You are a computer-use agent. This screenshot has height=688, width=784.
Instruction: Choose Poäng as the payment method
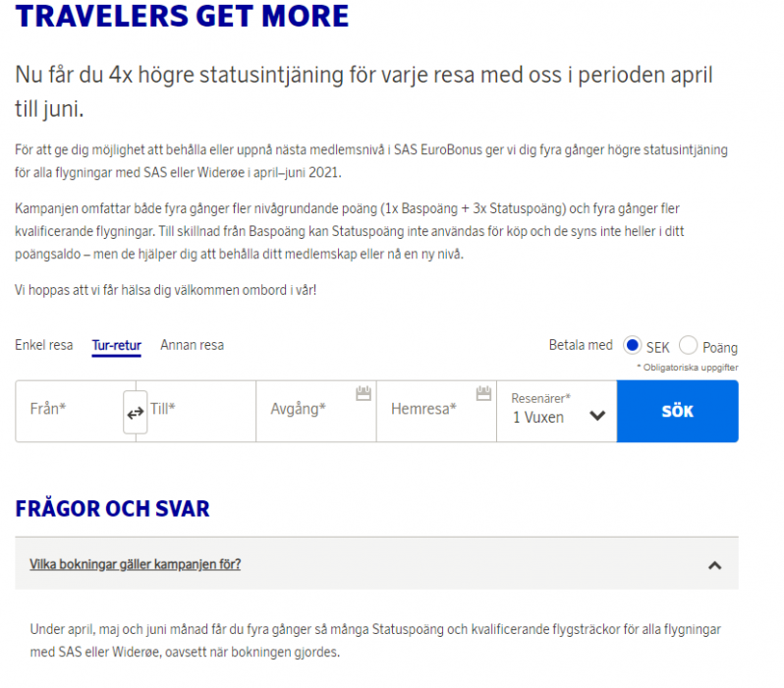click(x=689, y=346)
